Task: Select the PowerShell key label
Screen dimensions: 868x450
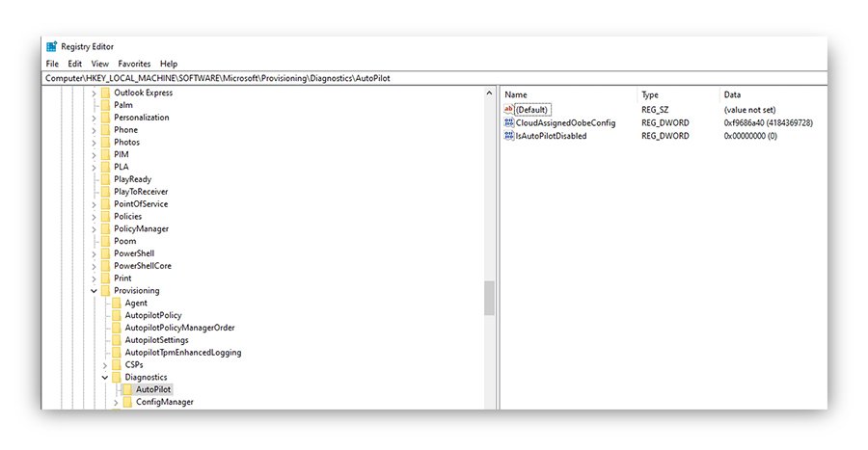Action: [x=134, y=253]
